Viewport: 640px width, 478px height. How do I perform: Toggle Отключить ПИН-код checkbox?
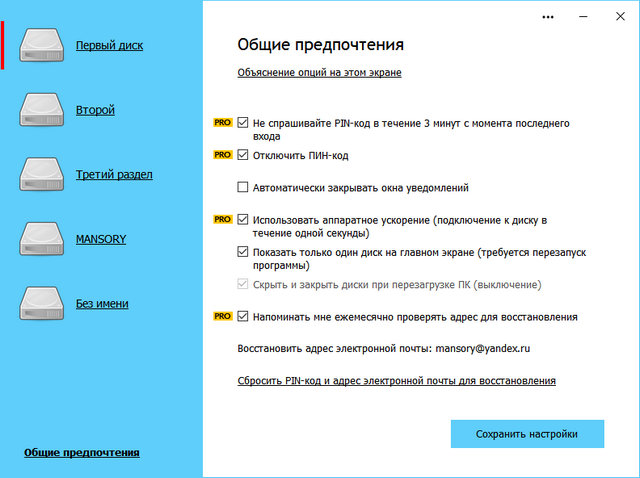[x=243, y=156]
